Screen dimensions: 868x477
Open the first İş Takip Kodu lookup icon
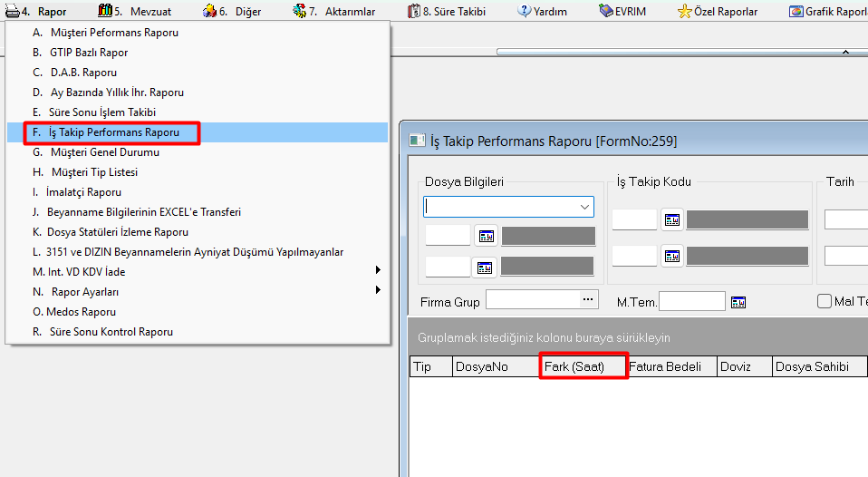click(x=671, y=220)
